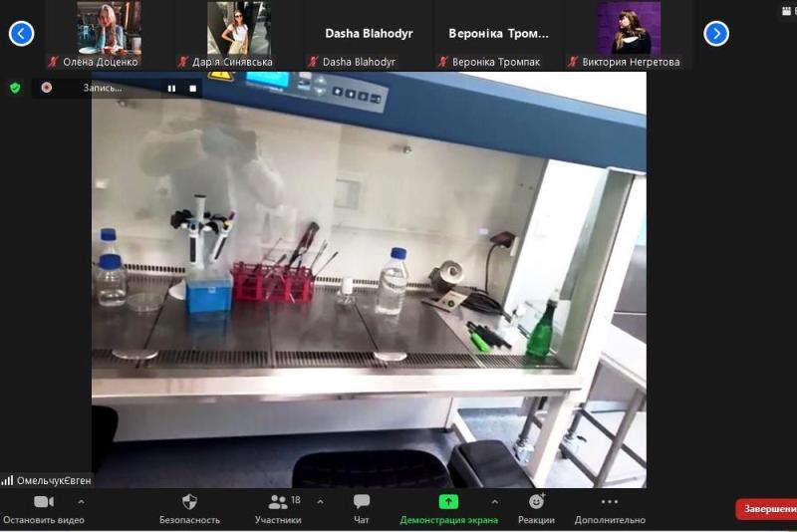797x532 pixels.
Task: Click muted mic icon beside Дар'я Синявська
Action: pyautogui.click(x=183, y=62)
